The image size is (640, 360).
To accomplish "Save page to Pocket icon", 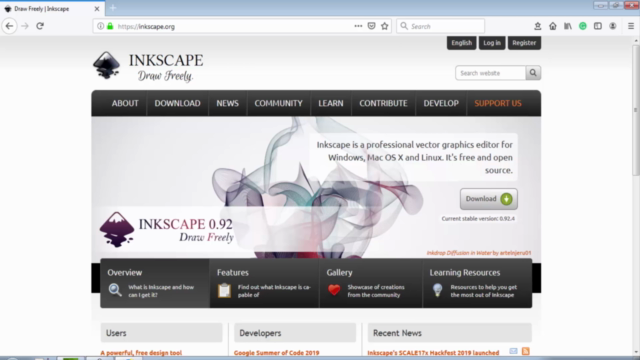I will (371, 26).
